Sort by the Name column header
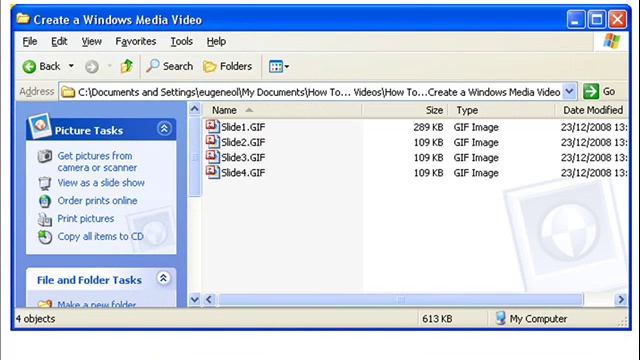 point(282,110)
